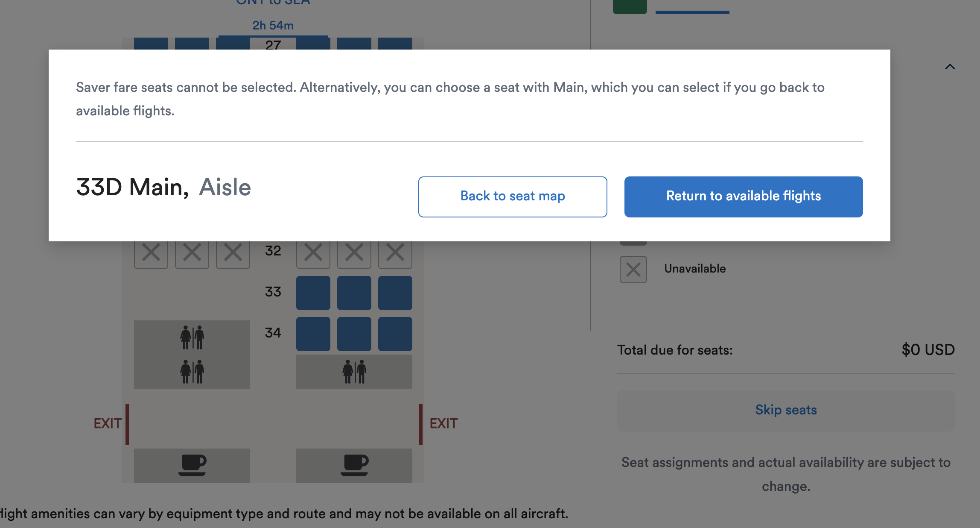The image size is (980, 528).
Task: Click Return to available flights button
Action: 744,197
